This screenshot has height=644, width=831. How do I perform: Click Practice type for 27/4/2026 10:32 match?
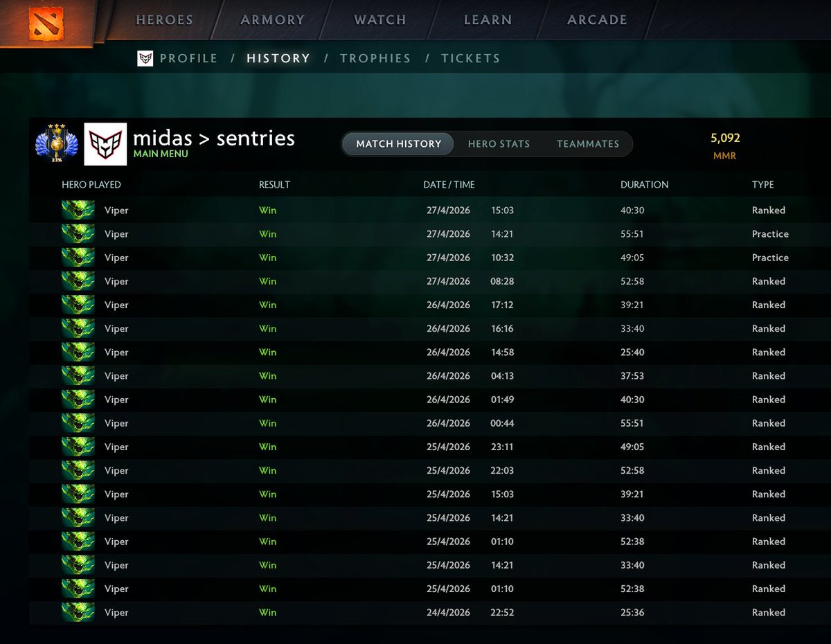pyautogui.click(x=770, y=257)
